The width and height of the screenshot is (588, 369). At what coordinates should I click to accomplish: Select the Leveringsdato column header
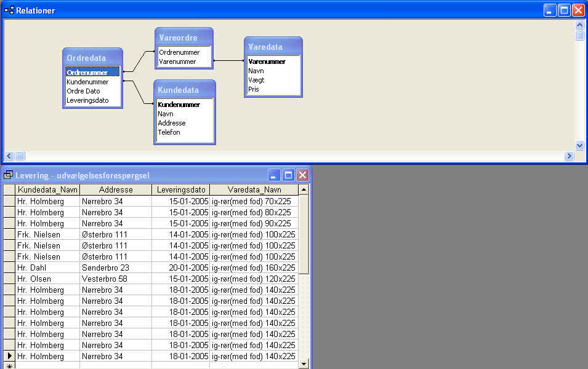pos(180,190)
